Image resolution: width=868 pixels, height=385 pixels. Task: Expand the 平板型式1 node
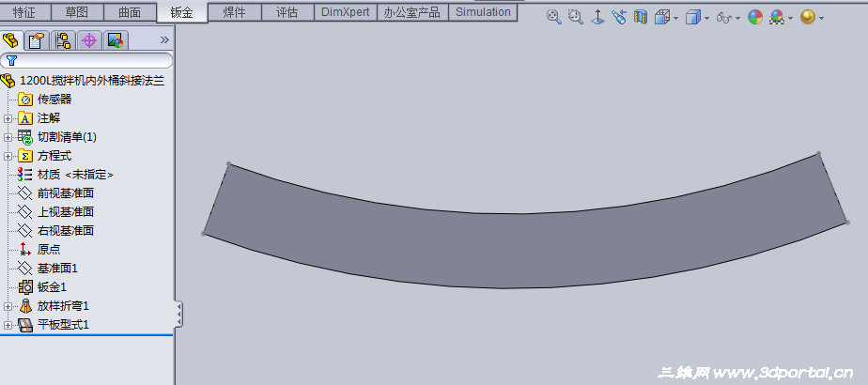click(x=8, y=325)
